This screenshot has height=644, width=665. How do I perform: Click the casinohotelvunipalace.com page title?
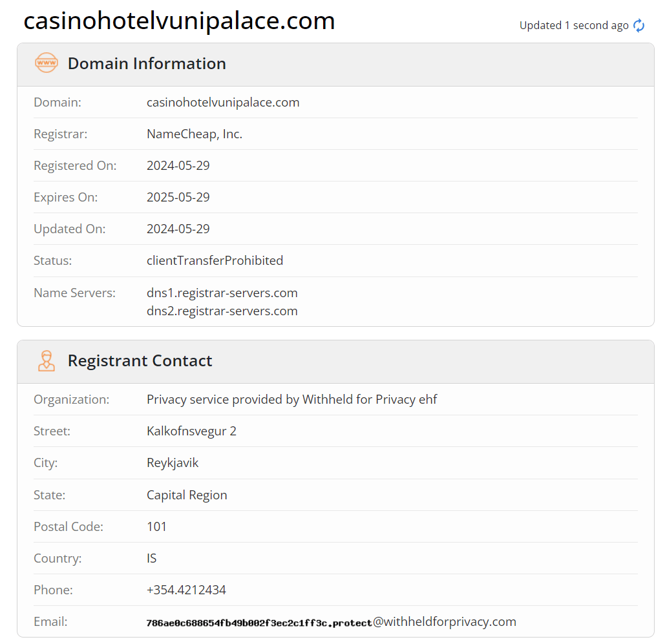point(179,21)
